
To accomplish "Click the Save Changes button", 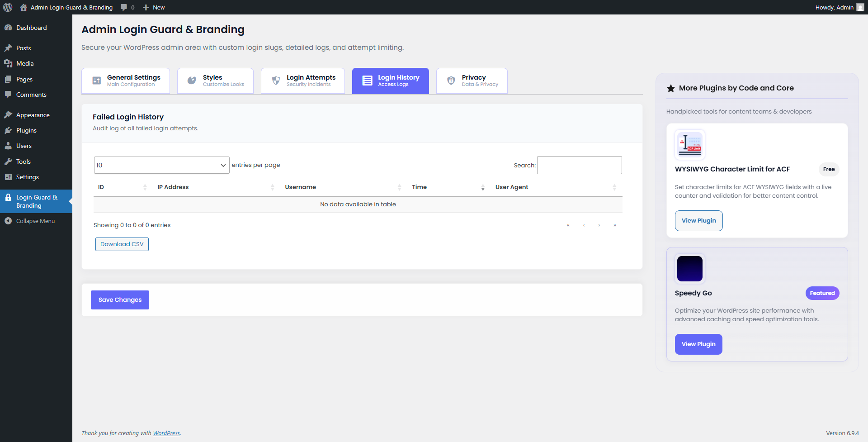I will point(119,299).
